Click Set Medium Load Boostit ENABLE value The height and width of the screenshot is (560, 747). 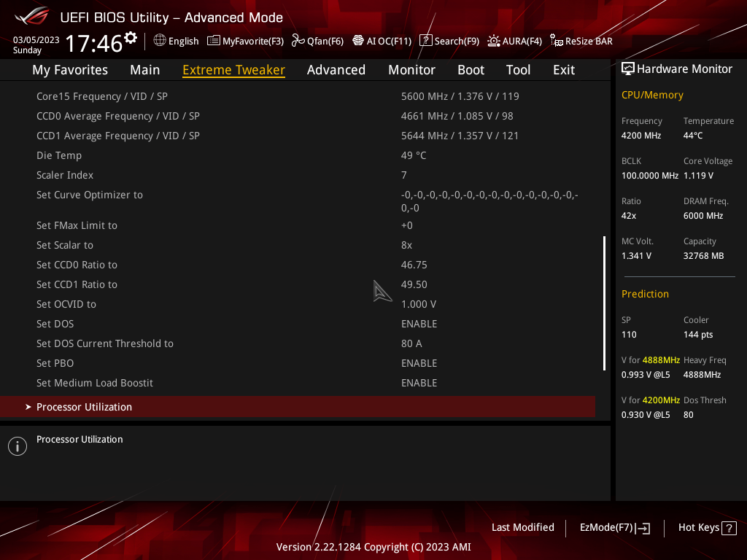tap(419, 383)
